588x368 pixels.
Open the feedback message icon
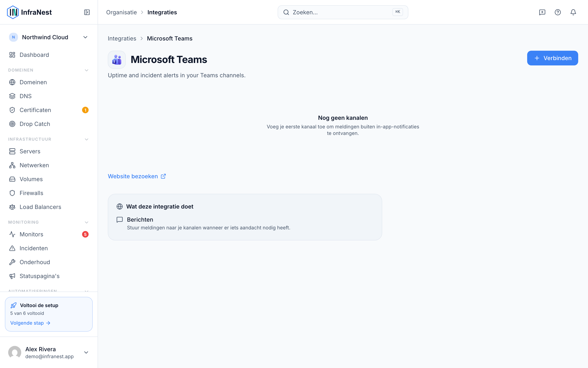click(x=542, y=12)
